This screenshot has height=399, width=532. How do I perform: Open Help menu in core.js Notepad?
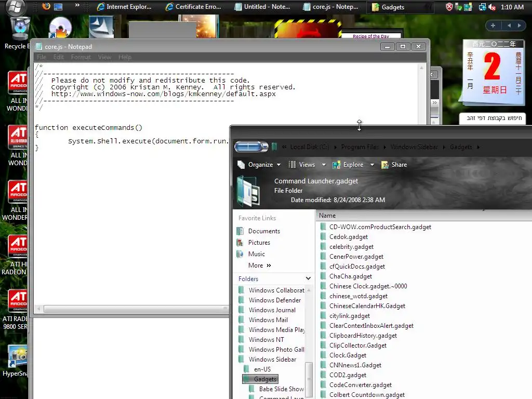(x=125, y=57)
